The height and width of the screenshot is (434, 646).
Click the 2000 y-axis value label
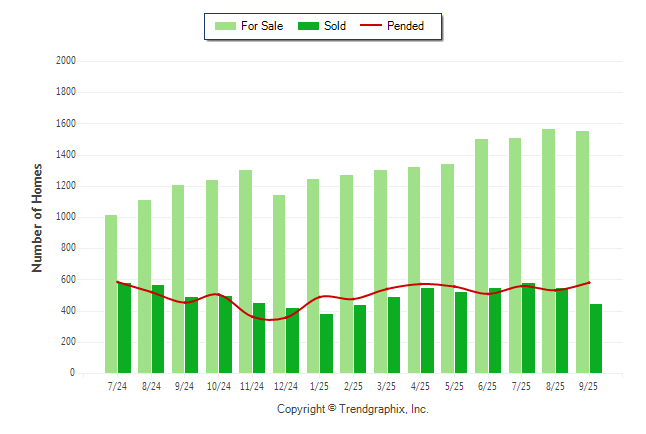point(67,61)
